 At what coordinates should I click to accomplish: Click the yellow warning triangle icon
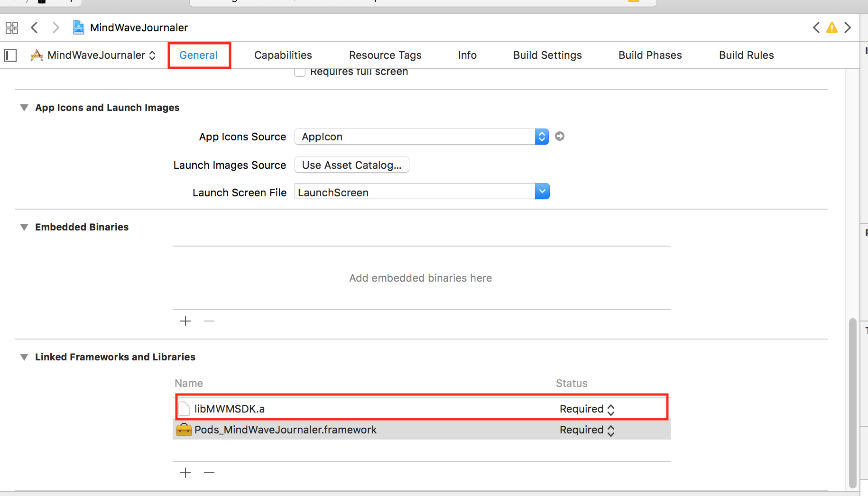click(831, 28)
